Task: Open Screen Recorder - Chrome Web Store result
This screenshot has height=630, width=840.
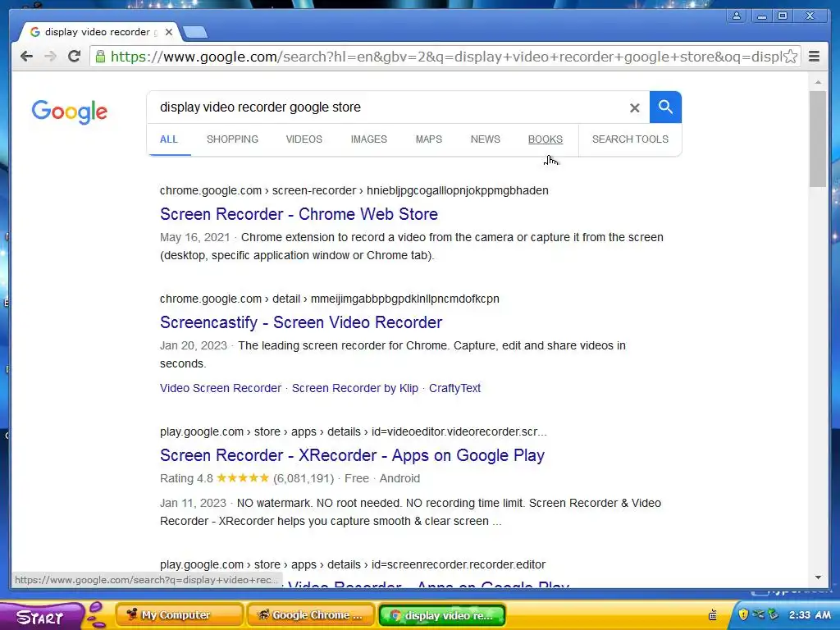Action: [x=299, y=214]
